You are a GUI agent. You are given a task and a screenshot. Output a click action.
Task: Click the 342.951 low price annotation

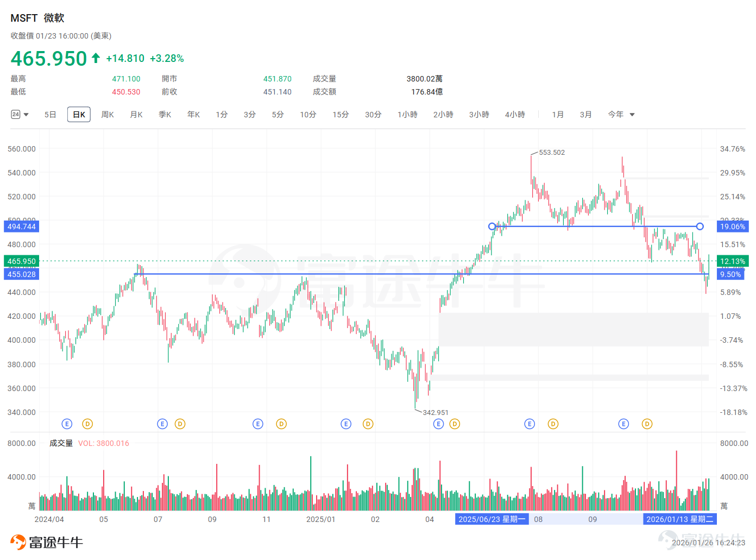436,413
